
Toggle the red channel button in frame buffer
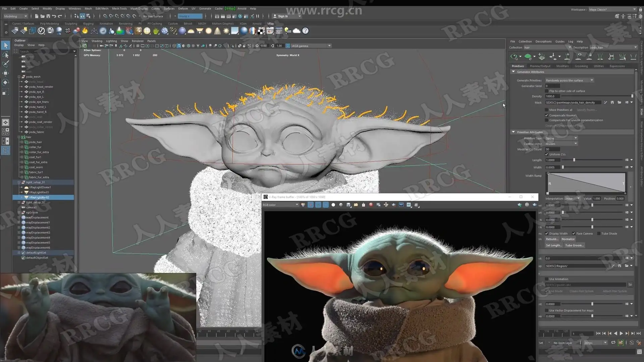311,205
